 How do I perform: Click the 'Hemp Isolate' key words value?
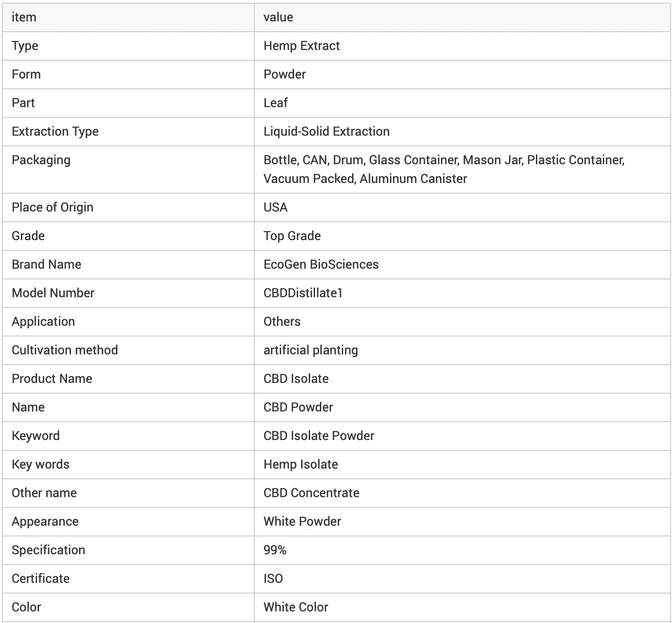pyautogui.click(x=301, y=465)
